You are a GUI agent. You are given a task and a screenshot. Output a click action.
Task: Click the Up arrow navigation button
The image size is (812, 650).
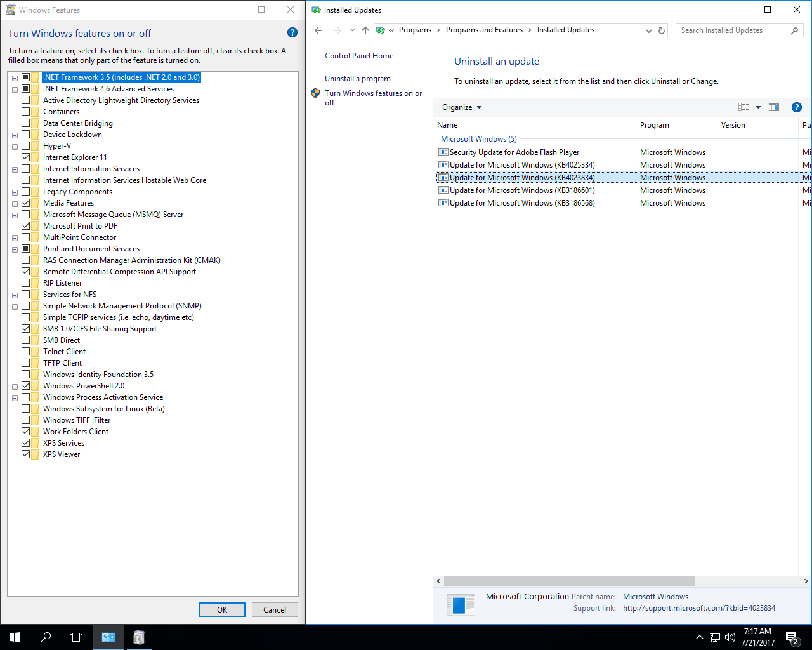365,30
